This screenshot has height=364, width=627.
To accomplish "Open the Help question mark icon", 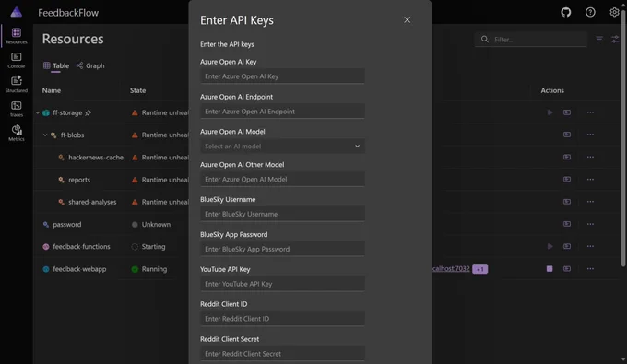I will [x=590, y=12].
